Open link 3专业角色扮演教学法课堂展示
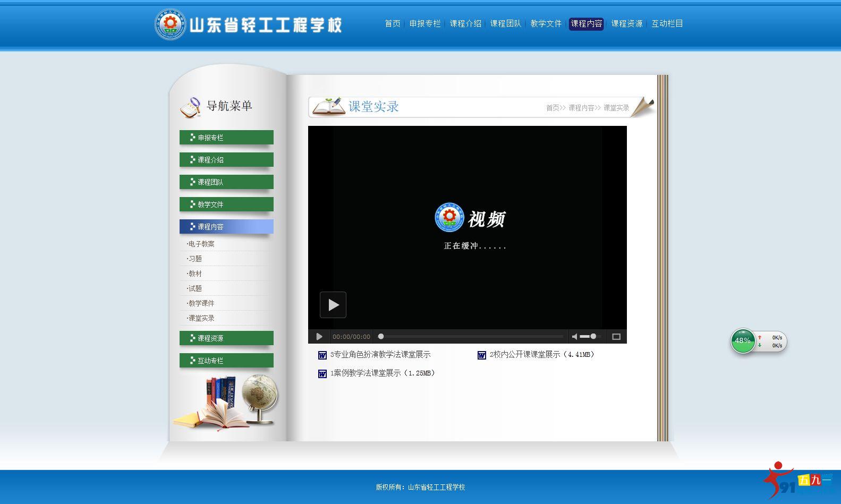The height and width of the screenshot is (504, 841). (x=380, y=355)
